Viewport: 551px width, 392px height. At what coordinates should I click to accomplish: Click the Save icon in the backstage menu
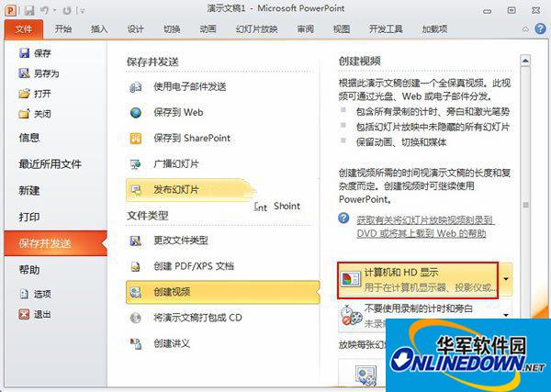click(x=24, y=53)
